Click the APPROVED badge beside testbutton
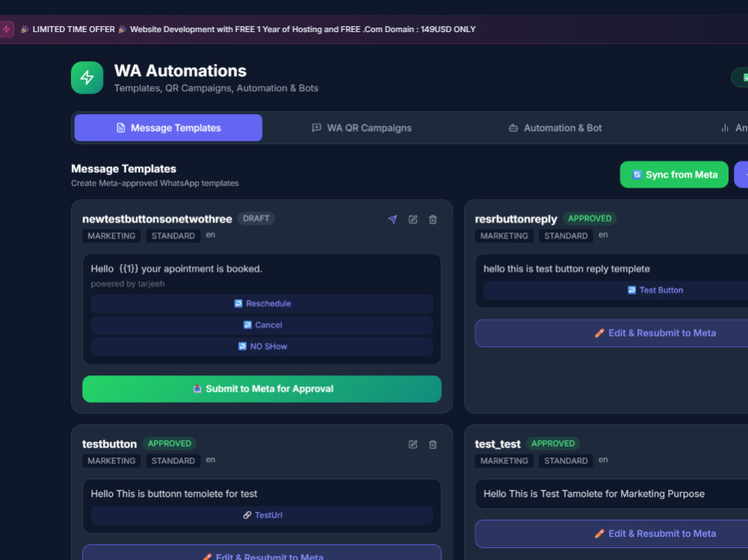748x560 pixels. pos(169,443)
